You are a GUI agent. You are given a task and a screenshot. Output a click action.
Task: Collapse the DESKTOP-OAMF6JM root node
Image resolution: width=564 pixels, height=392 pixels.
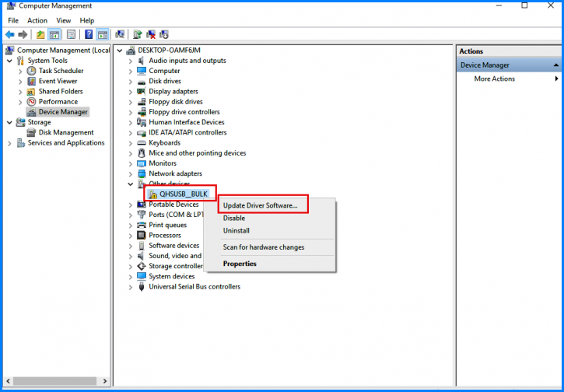tap(120, 51)
